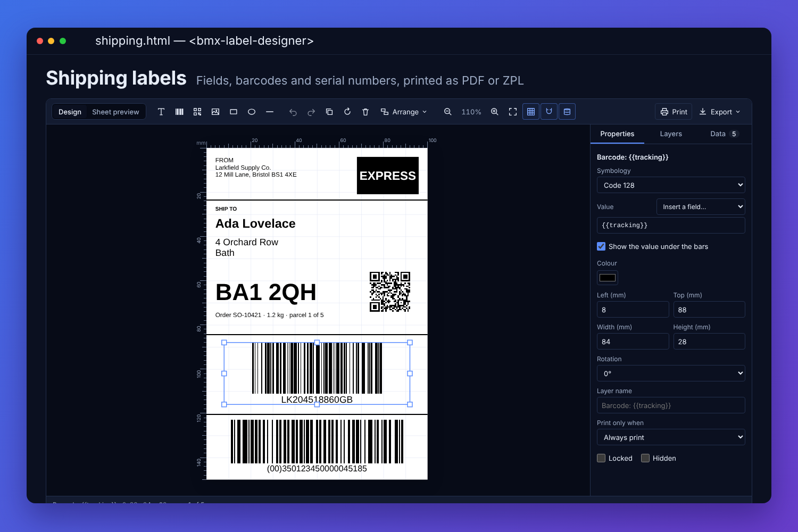Add a QR code element

pyautogui.click(x=197, y=112)
